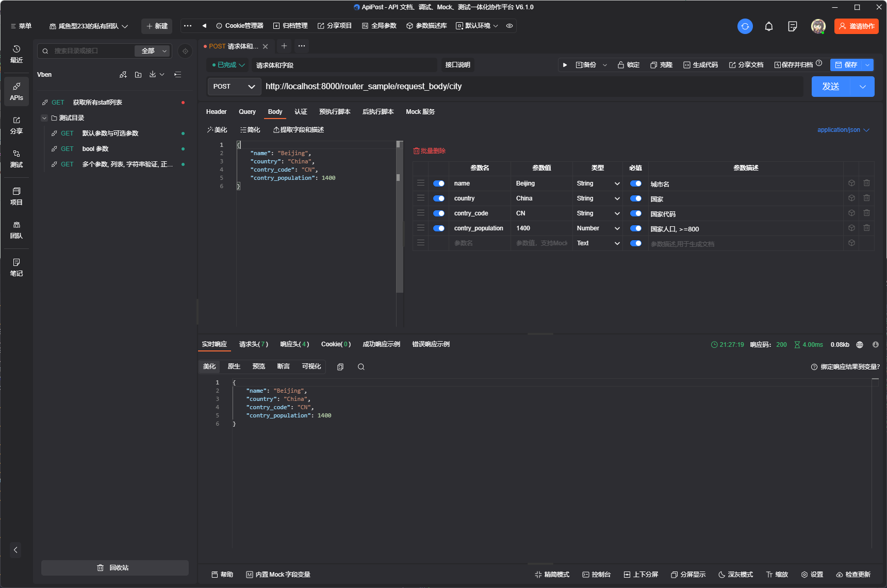Click the cube icon in the country row
Screen dimensions: 887x588
[x=851, y=198]
